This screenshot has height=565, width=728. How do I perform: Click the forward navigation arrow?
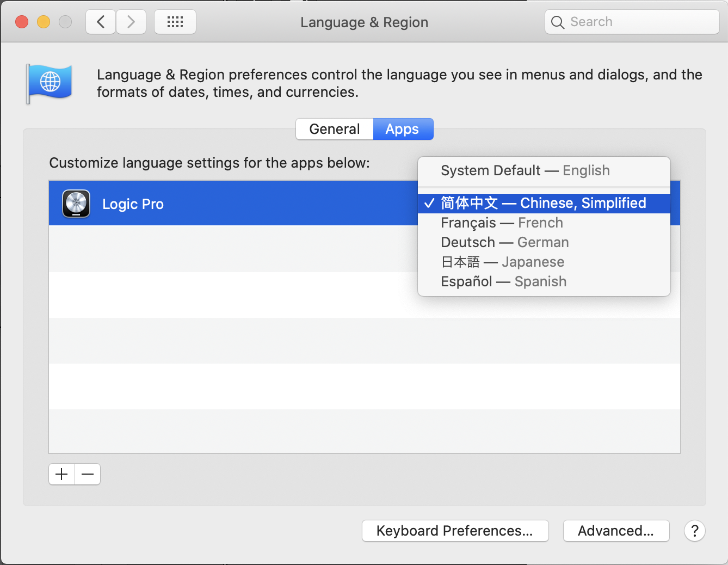pos(131,22)
